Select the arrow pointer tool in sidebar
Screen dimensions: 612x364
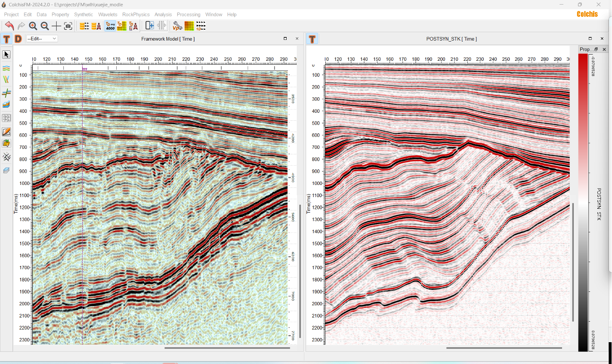point(6,55)
